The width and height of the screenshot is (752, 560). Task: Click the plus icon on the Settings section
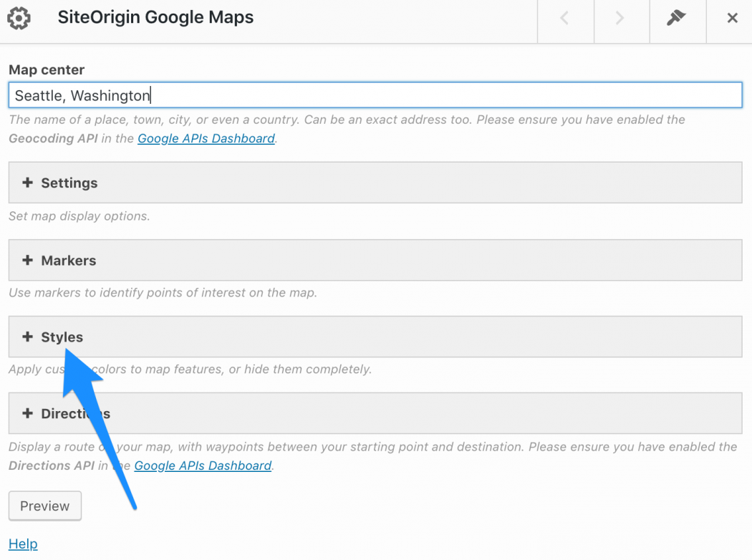[28, 183]
